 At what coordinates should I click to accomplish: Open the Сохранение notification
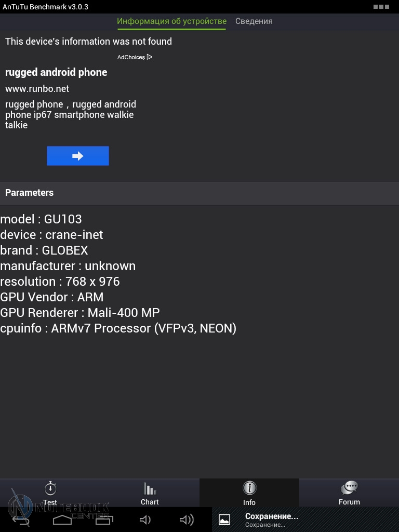272,520
